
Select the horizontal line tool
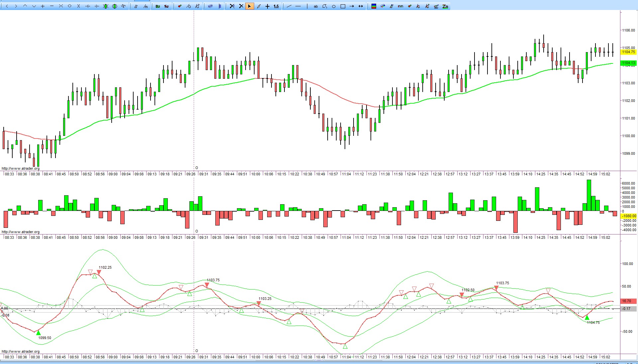point(298,6)
